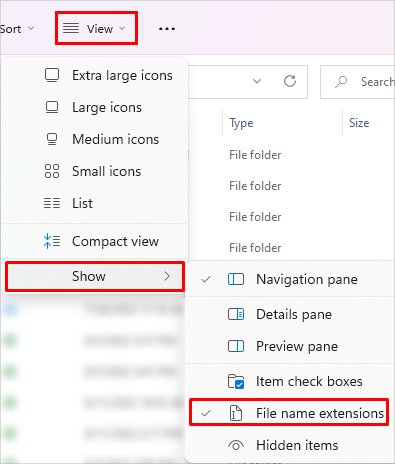Viewport: 395px width, 464px height.
Task: Click the search magnifier icon
Action: [x=341, y=82]
